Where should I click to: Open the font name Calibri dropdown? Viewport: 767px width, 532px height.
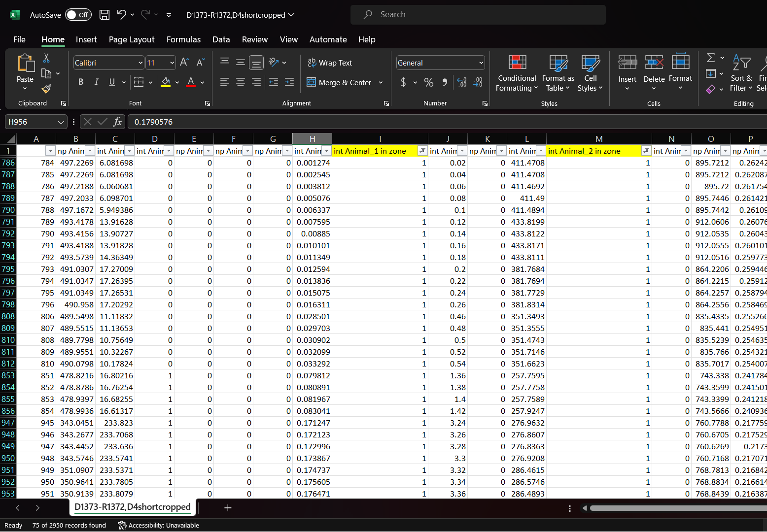[x=140, y=63]
